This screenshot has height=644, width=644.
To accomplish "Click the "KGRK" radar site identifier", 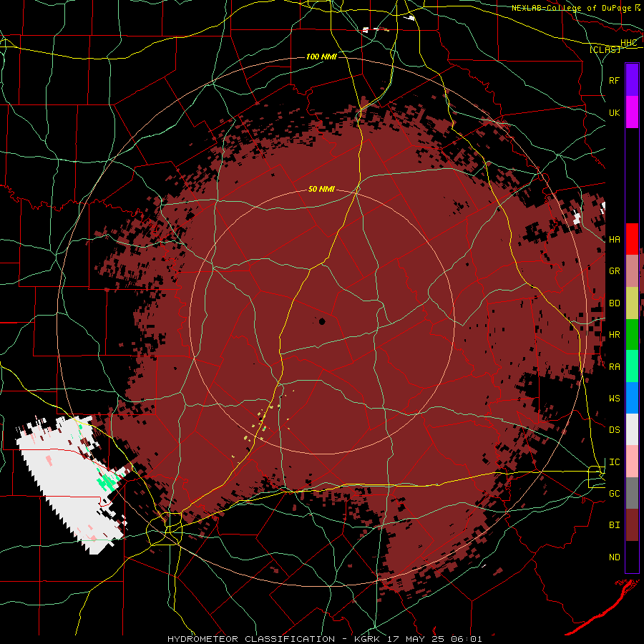I will click(369, 639).
